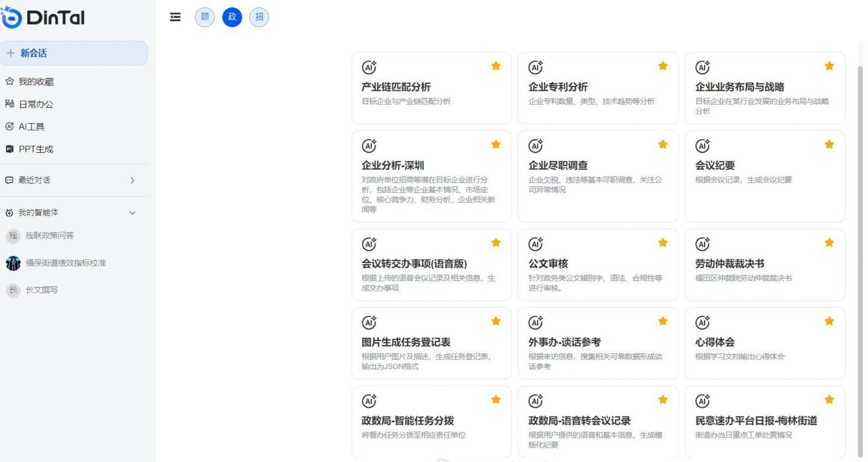The image size is (868, 462).
Task: Open the 长文撰写 agent
Action: click(44, 290)
